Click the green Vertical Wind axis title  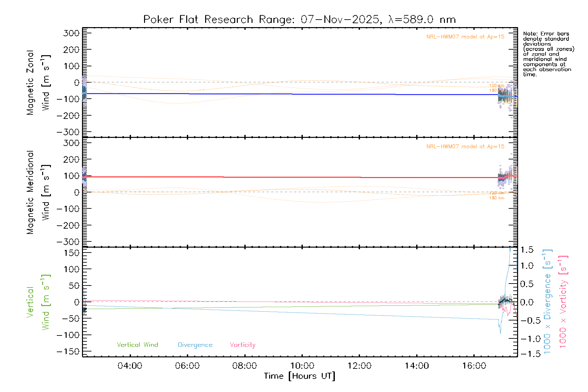pyautogui.click(x=38, y=302)
